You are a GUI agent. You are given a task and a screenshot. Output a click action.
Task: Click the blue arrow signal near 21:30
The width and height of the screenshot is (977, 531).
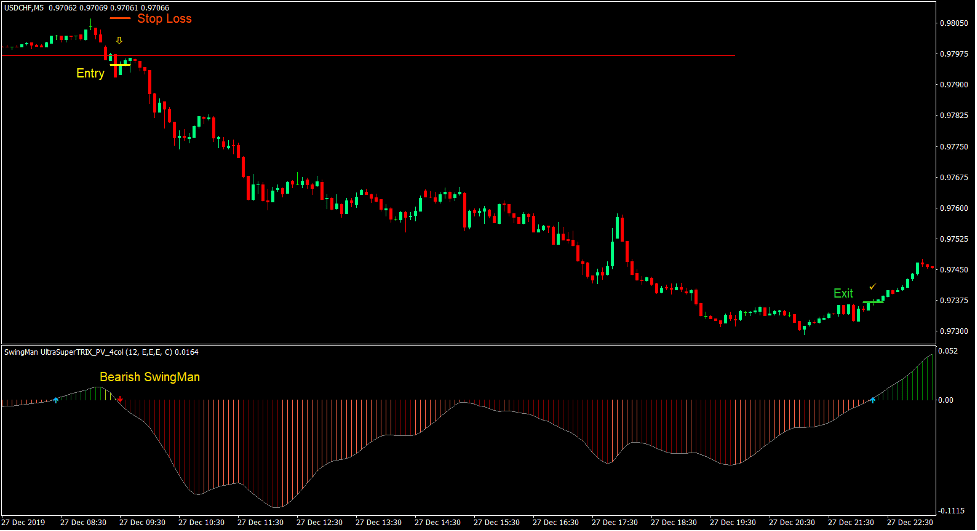tap(873, 399)
